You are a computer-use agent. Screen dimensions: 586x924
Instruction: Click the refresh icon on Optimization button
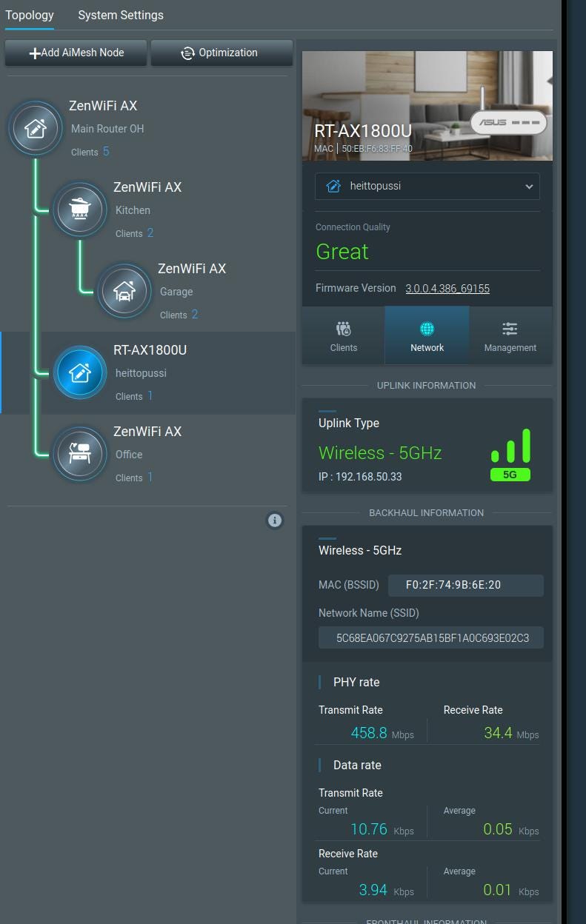coord(187,53)
